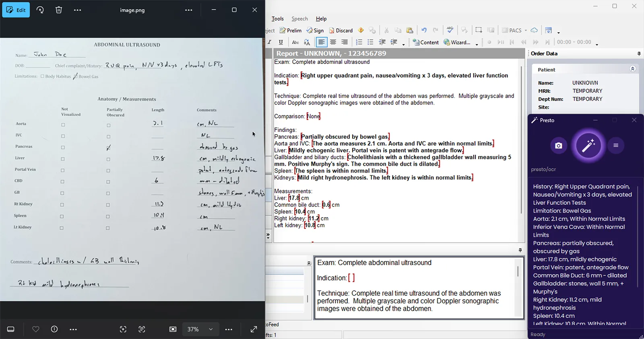Redo the last undone edit
This screenshot has height=339, width=644.
pos(436,30)
